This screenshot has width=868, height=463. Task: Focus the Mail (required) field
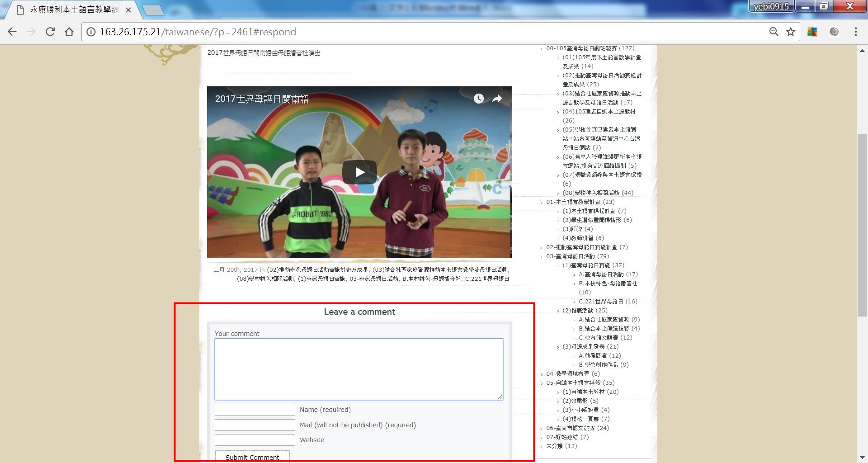[255, 425]
